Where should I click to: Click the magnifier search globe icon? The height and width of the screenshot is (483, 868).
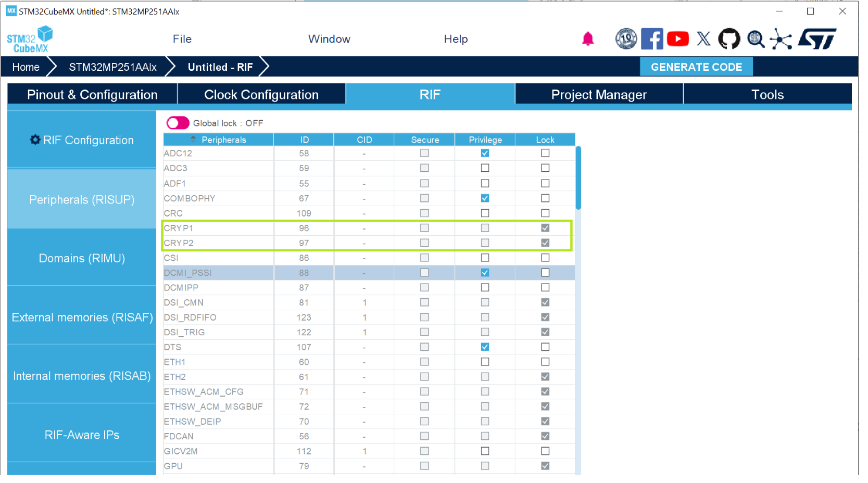[756, 39]
